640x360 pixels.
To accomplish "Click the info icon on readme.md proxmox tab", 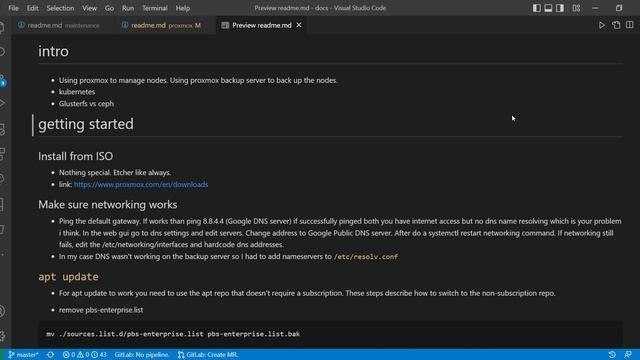I will click(x=125, y=25).
